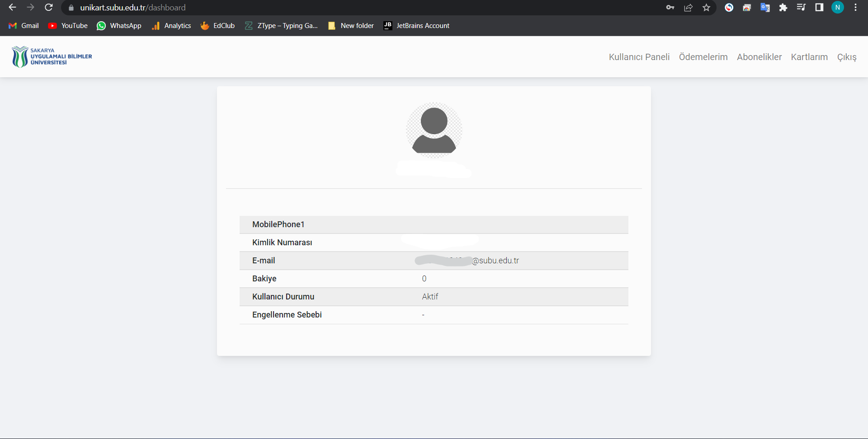The height and width of the screenshot is (439, 868).
Task: Open Google Translate extension icon
Action: [765, 8]
